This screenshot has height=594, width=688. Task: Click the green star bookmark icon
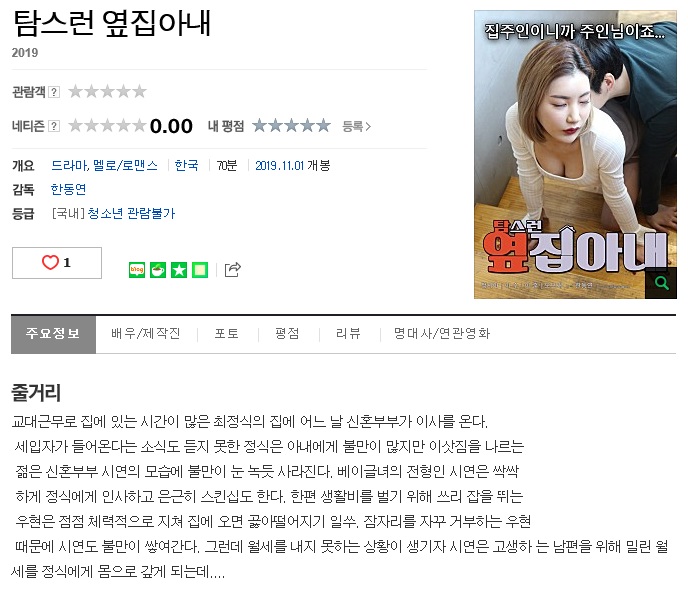tap(179, 270)
